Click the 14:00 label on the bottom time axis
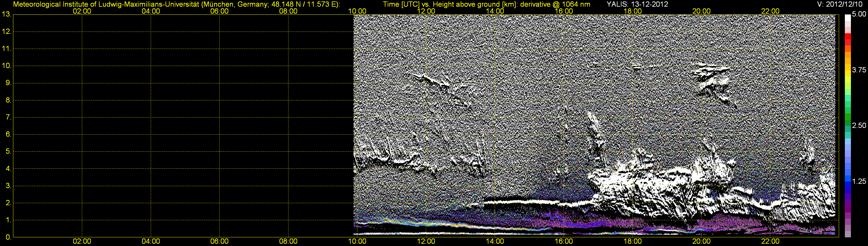This screenshot has width=868, height=246. 495,241
